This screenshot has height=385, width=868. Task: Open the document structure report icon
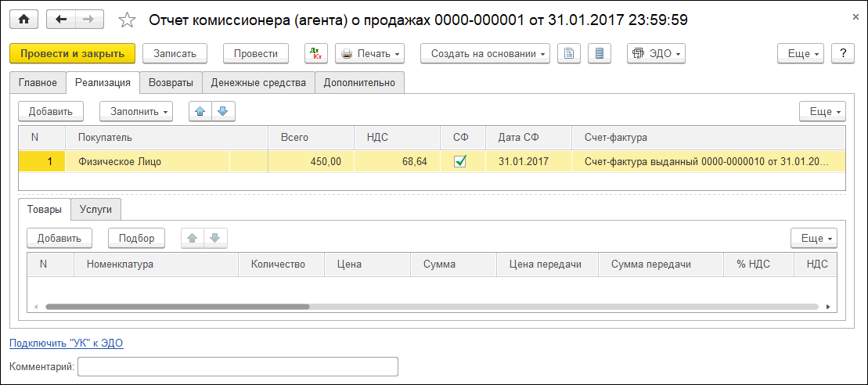point(570,53)
